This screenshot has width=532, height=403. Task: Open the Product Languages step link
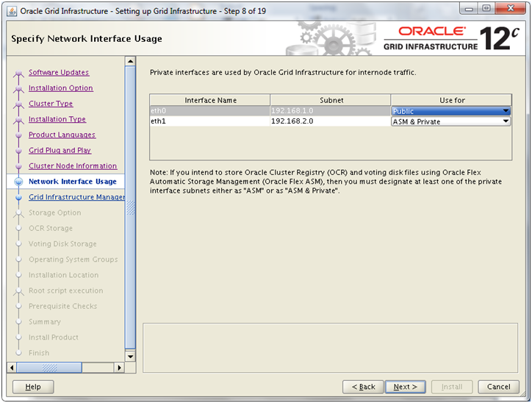pyautogui.click(x=62, y=135)
